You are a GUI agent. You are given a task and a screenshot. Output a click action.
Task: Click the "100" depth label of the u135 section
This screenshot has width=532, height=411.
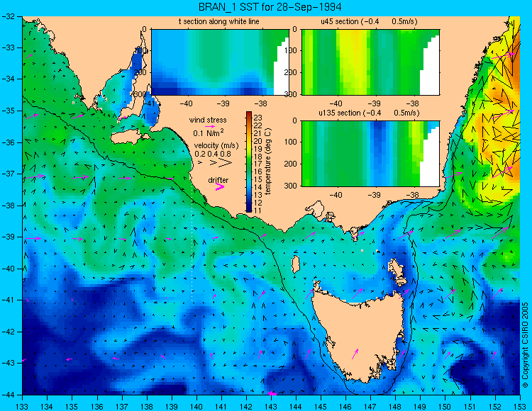point(291,142)
